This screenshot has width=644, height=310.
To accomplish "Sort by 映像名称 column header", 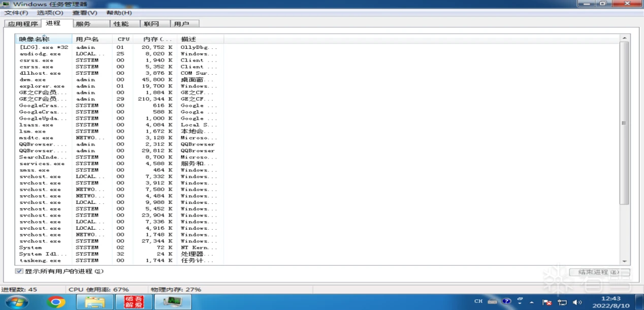I will tap(44, 39).
